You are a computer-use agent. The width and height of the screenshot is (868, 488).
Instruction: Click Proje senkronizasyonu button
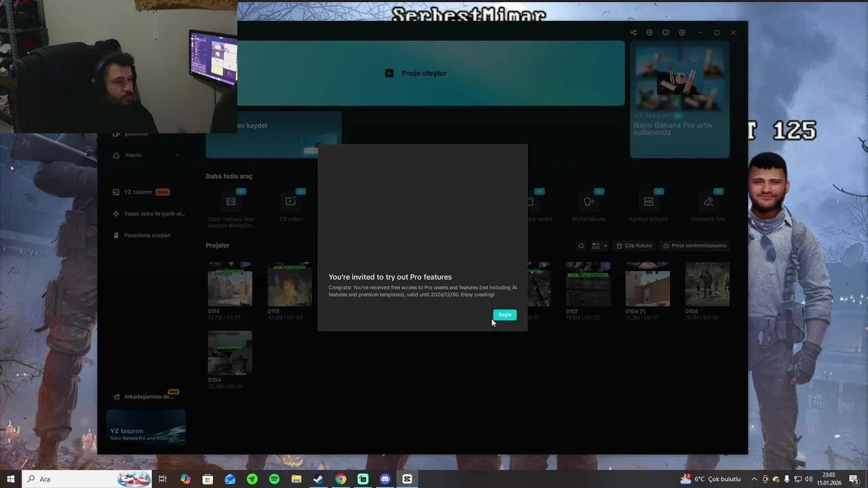pos(695,245)
